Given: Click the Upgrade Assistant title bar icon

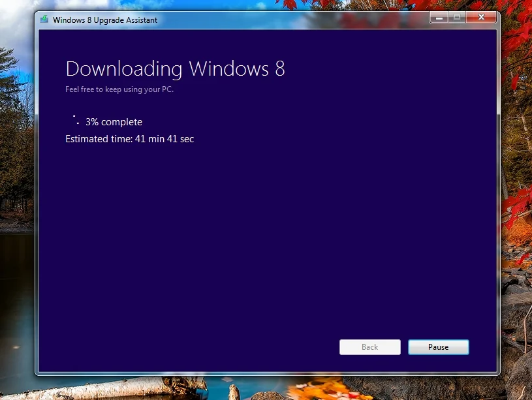Looking at the screenshot, I should pos(44,19).
